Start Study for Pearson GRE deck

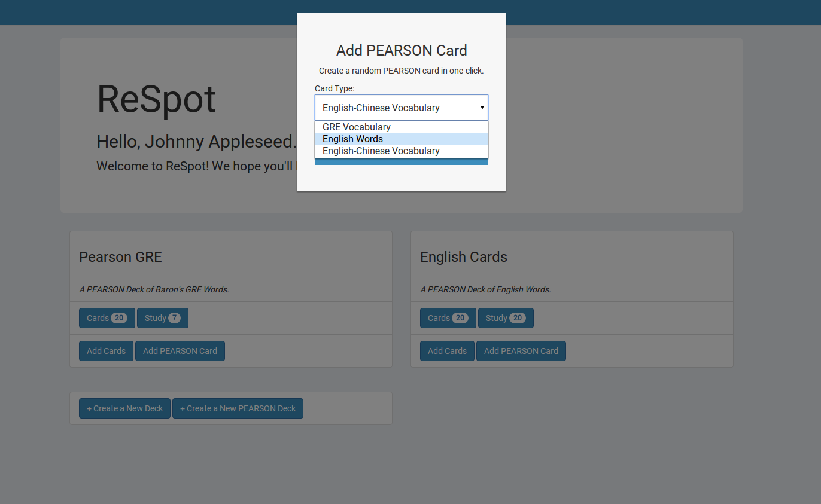[x=163, y=318]
